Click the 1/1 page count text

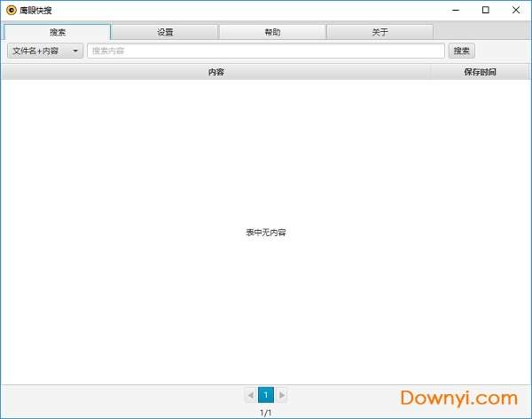[266, 413]
